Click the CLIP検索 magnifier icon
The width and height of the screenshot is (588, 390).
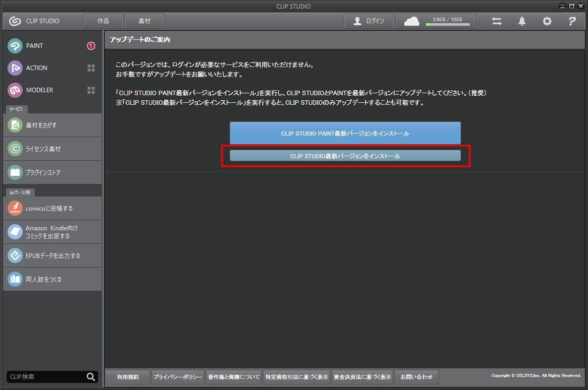(91, 376)
